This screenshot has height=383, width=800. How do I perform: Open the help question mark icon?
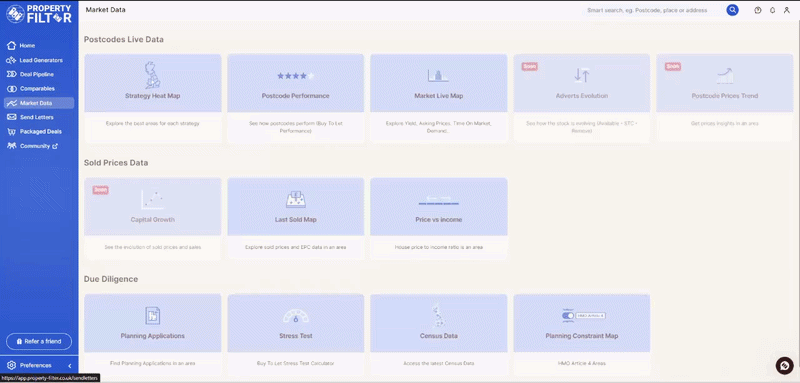point(758,10)
